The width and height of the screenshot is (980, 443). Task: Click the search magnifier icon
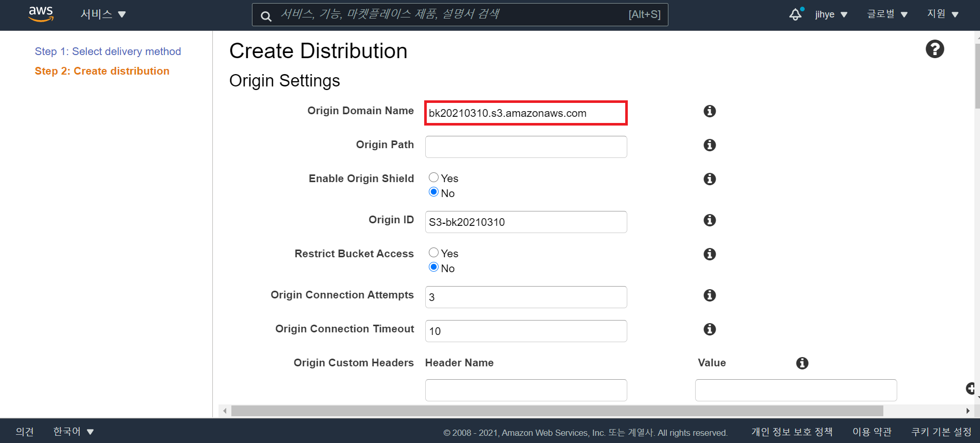click(266, 16)
